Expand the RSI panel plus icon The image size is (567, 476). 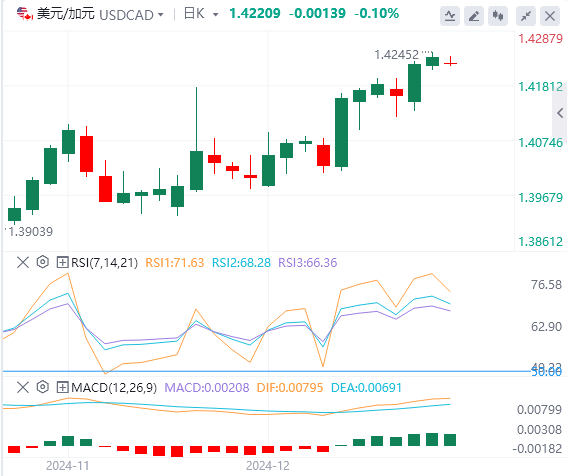[x=62, y=262]
